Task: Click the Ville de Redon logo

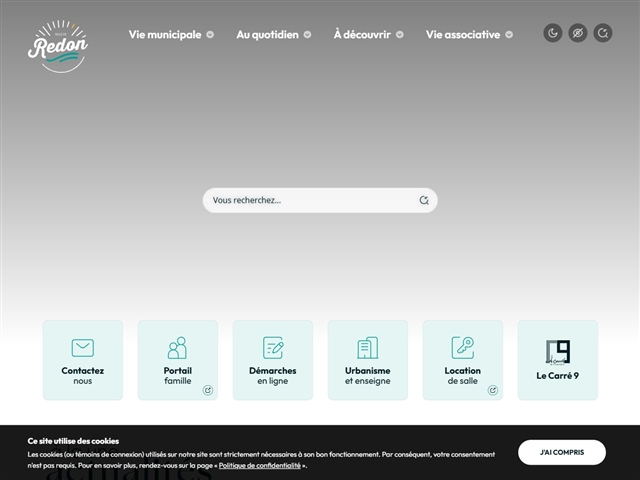Action: (58, 47)
